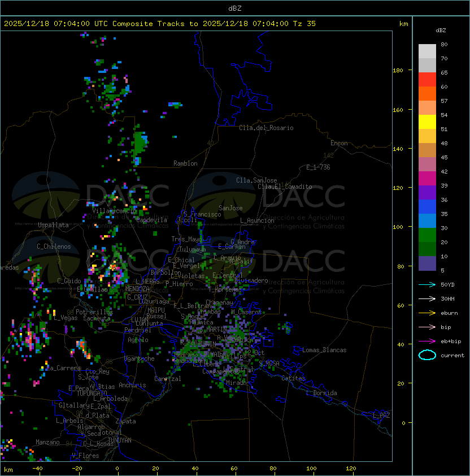
Task: Click the 'Capdevila' label on the map
Action: pos(151,220)
